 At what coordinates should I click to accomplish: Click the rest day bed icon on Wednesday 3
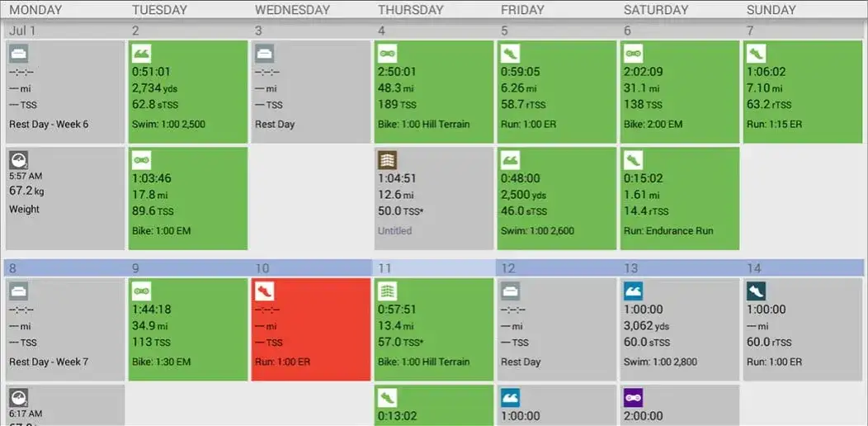tap(264, 54)
